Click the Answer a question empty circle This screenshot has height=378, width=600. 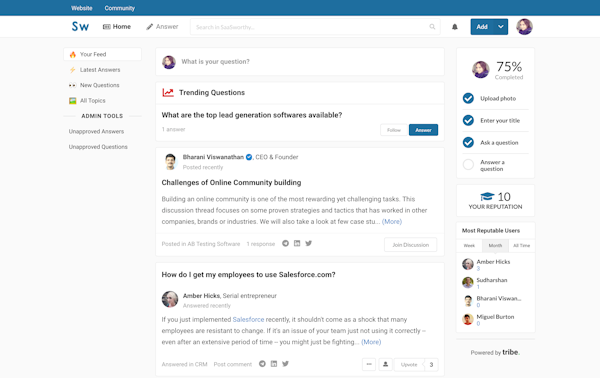pyautogui.click(x=468, y=165)
